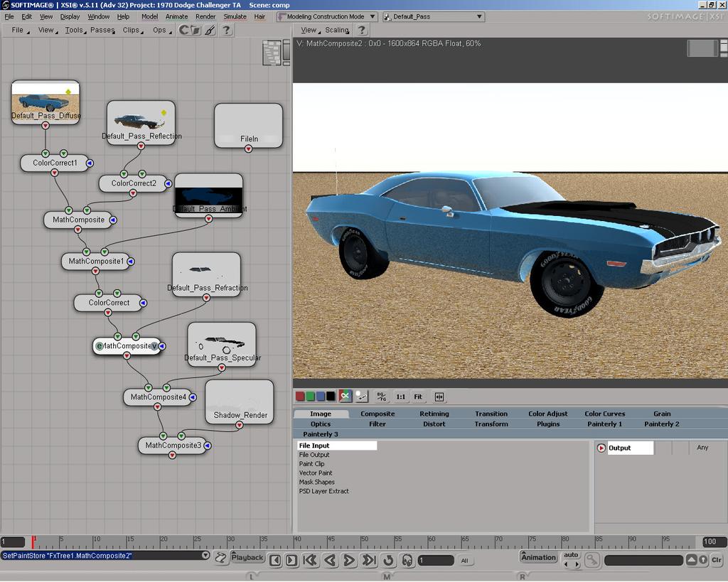Viewport: 728px width, 582px height.
Task: Open FxTree Ops dropdown menu
Action: coord(161,30)
